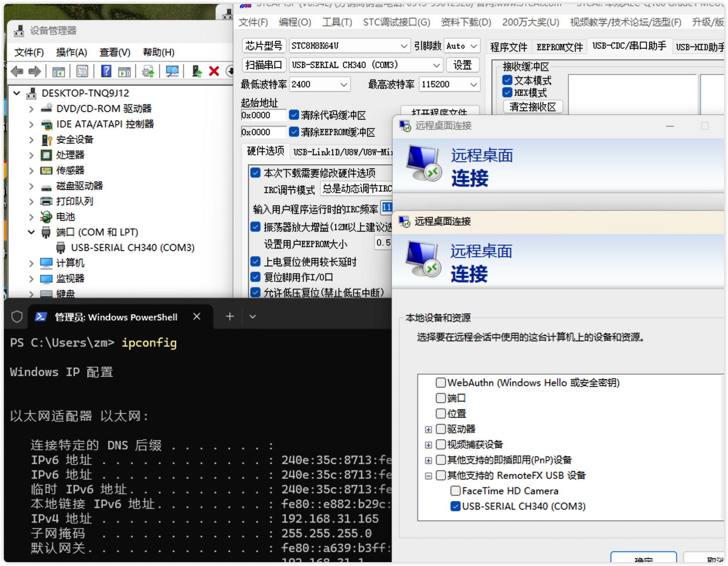The image size is (728, 566).
Task: Toggle HEX模式 checkbox in receive buffer
Action: pos(507,93)
